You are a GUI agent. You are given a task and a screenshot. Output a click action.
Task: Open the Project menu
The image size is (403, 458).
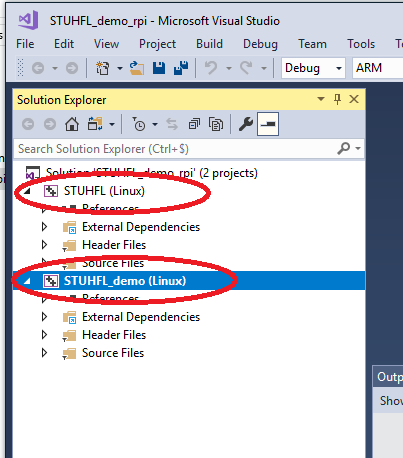click(x=157, y=44)
